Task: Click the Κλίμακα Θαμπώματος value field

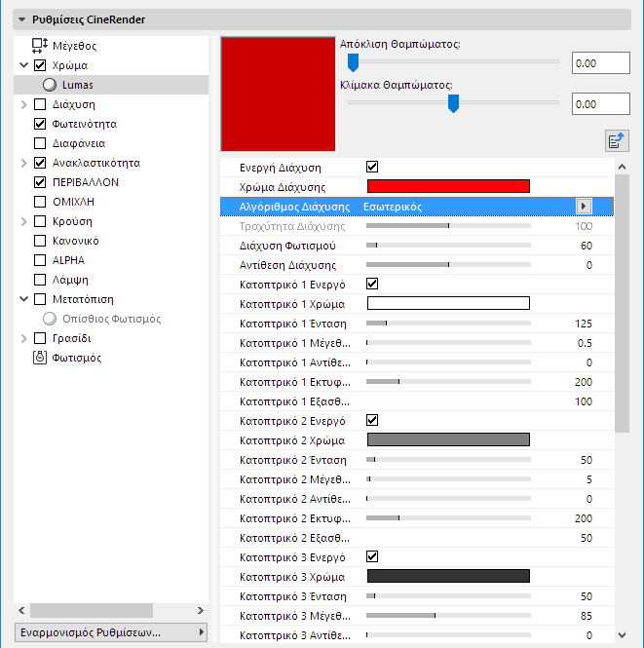Action: [600, 103]
